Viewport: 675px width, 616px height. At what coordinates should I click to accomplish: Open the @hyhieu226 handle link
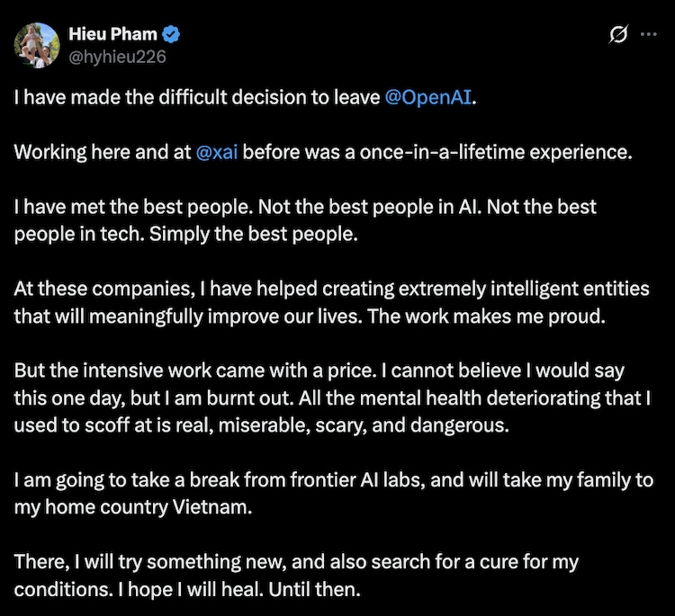click(x=117, y=55)
